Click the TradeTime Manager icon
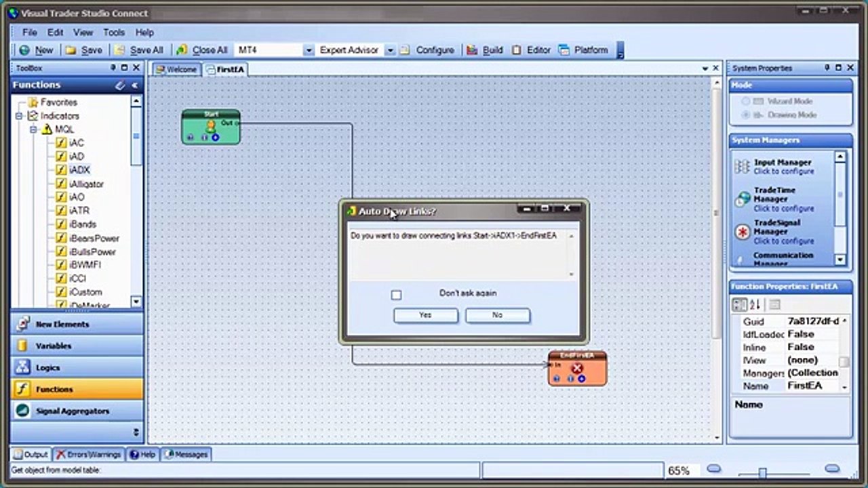This screenshot has height=488, width=868. pyautogui.click(x=743, y=199)
